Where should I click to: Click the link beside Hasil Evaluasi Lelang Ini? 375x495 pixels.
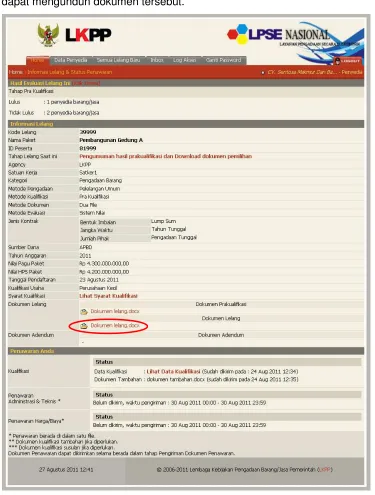coord(86,83)
